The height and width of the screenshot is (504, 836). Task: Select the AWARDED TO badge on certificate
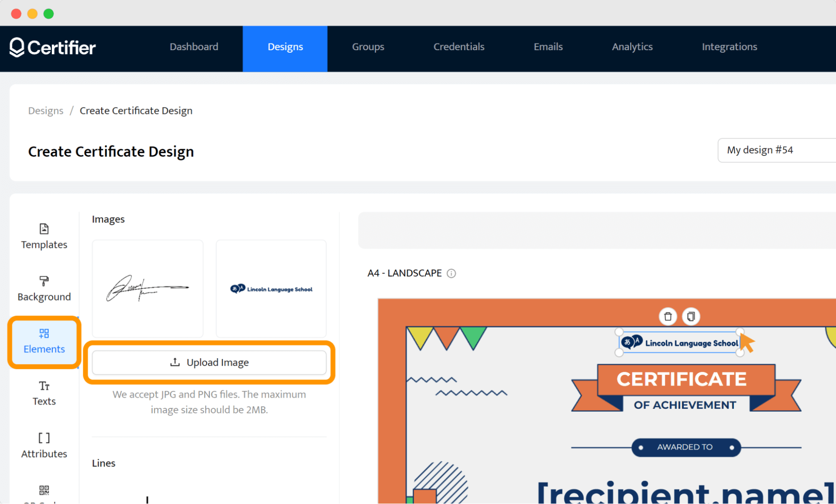point(686,447)
